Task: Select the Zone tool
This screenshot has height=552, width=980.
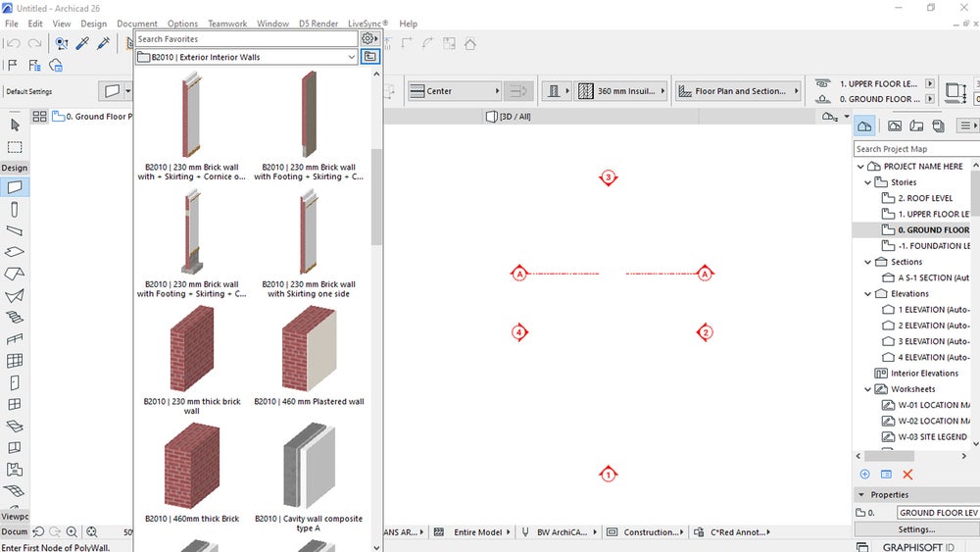Action: tap(15, 469)
